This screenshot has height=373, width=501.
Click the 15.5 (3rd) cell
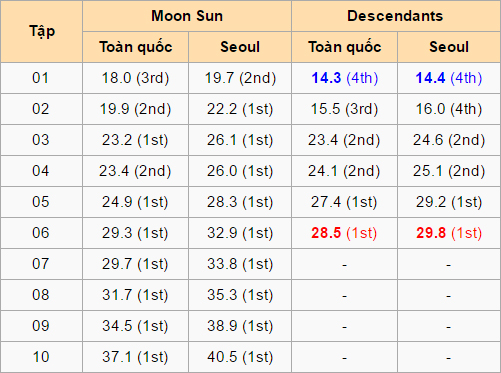point(344,109)
